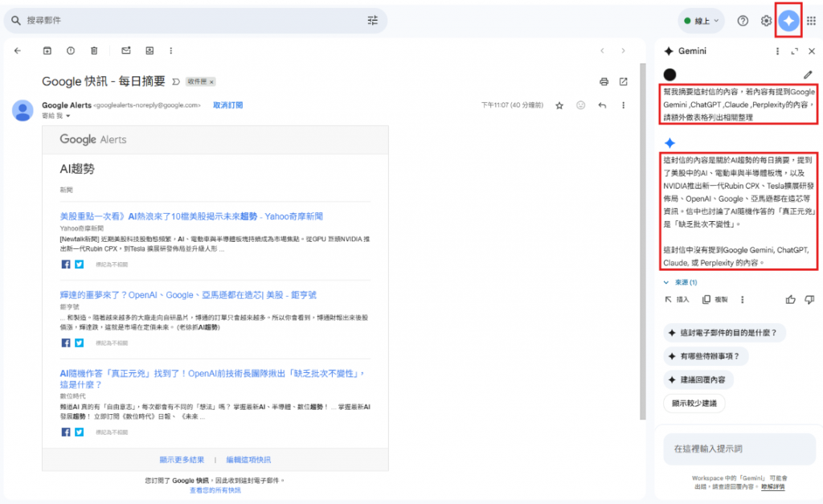Share the 數位時代 article on Twitter
The image size is (823, 504).
click(79, 432)
